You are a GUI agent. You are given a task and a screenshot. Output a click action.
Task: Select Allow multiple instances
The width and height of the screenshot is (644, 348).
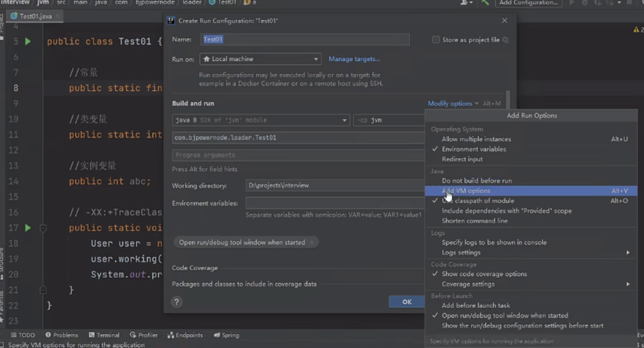pyautogui.click(x=531, y=139)
